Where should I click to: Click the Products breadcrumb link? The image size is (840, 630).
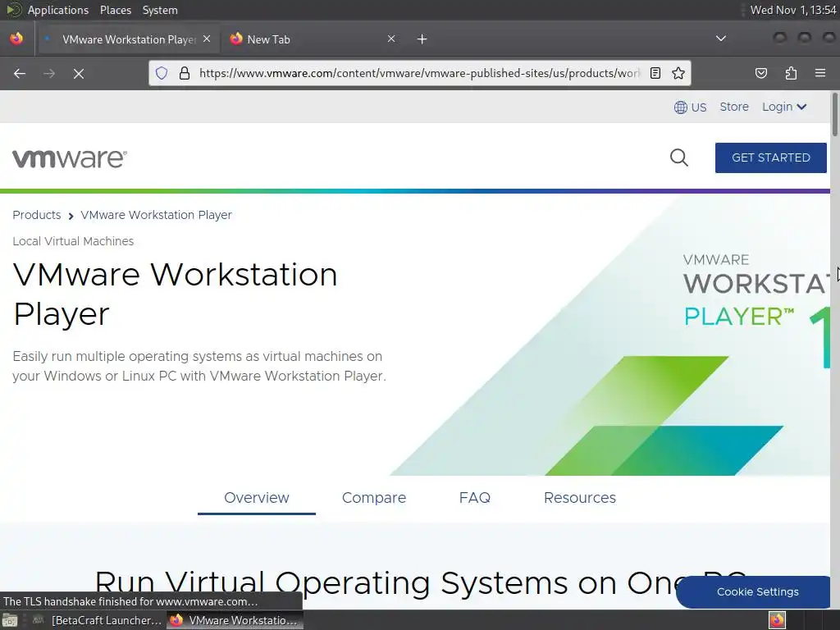37,215
